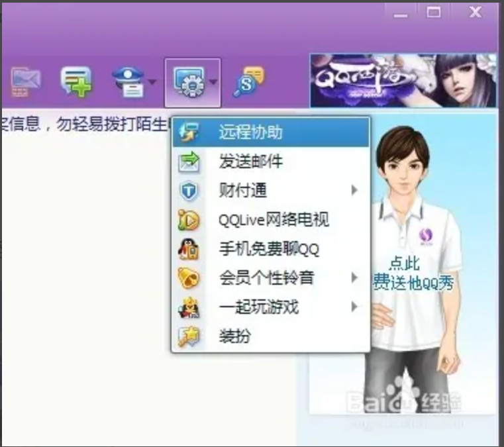Choose 发送邮件 menu entry

[271, 162]
